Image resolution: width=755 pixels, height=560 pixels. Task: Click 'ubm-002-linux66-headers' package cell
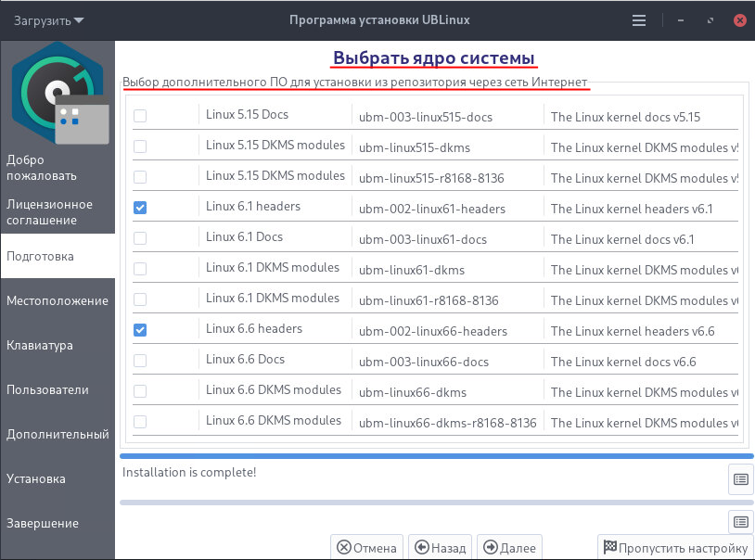(x=433, y=331)
